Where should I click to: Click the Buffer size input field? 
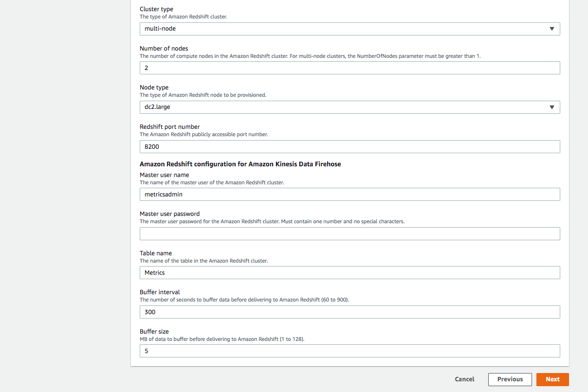[349, 351]
